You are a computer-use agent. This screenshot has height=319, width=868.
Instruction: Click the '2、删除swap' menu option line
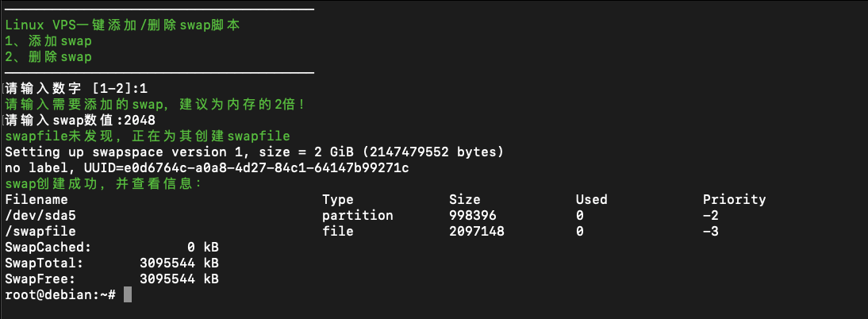tap(48, 56)
